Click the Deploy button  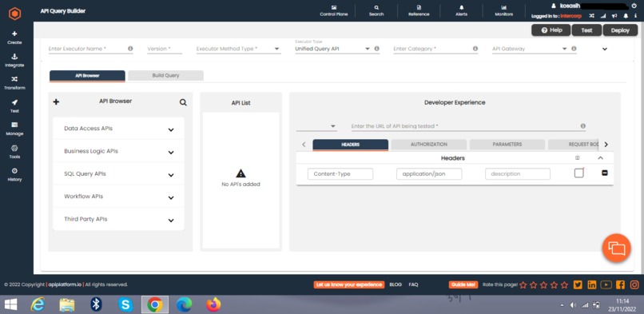[x=620, y=30]
